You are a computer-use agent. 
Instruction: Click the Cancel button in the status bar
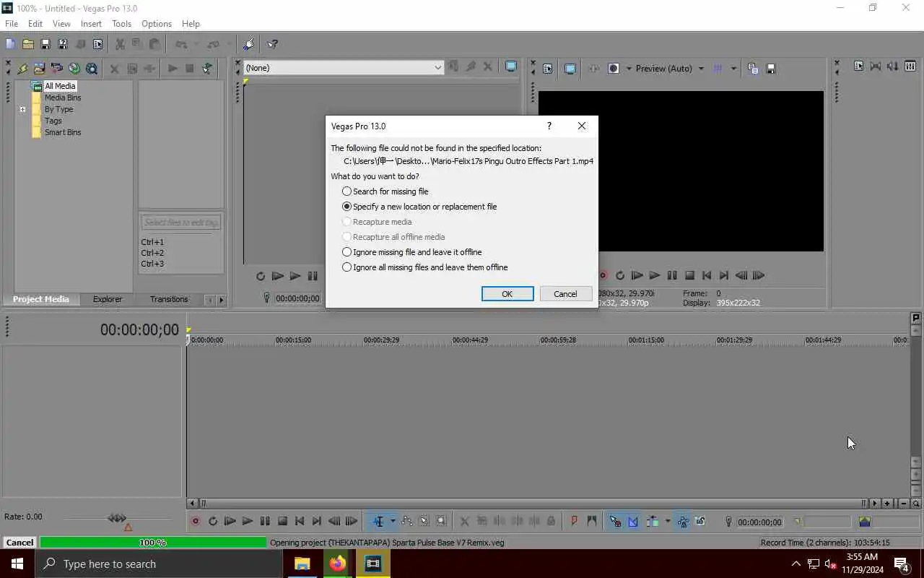19,543
